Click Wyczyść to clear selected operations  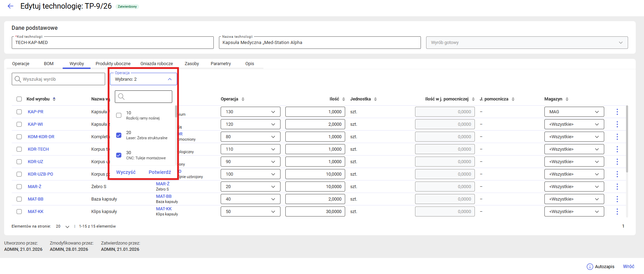[126, 172]
